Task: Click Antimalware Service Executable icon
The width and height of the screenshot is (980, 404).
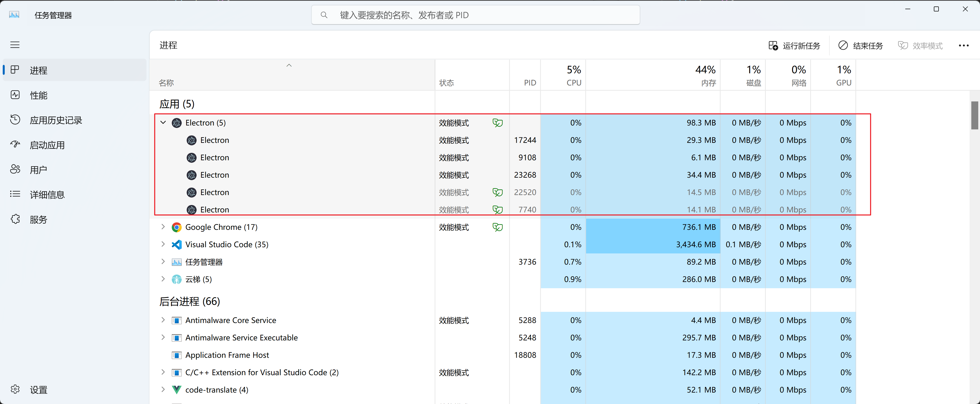Action: pyautogui.click(x=176, y=338)
